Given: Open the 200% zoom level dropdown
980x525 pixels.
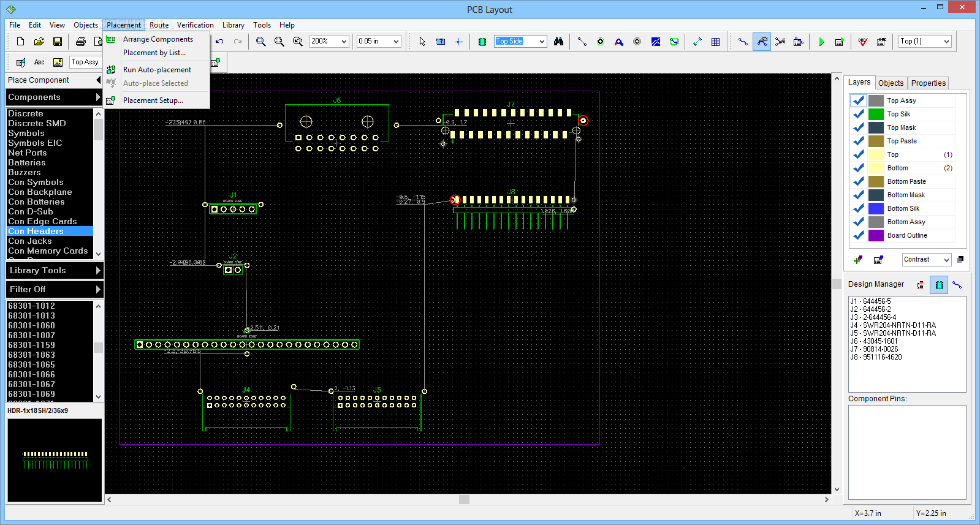Looking at the screenshot, I should [x=344, y=42].
